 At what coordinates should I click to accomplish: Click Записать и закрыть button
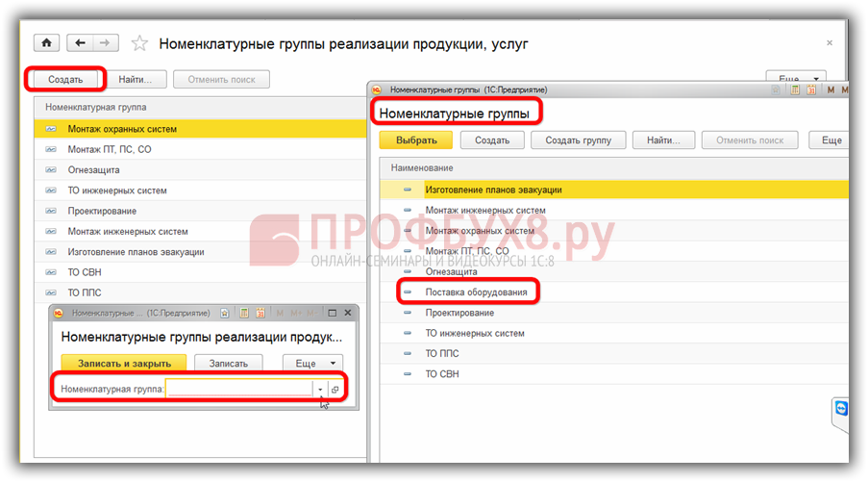124,364
